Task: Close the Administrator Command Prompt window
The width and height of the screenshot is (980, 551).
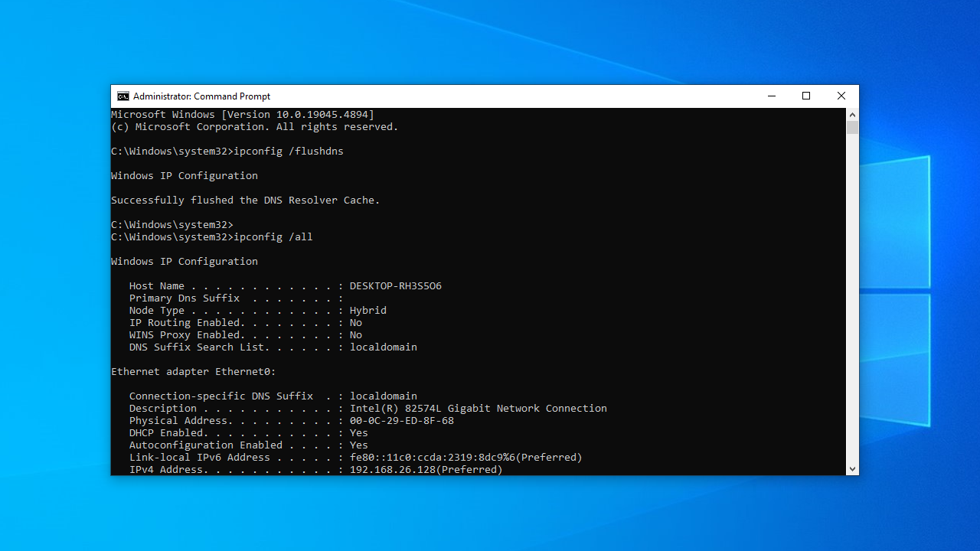Action: point(841,96)
